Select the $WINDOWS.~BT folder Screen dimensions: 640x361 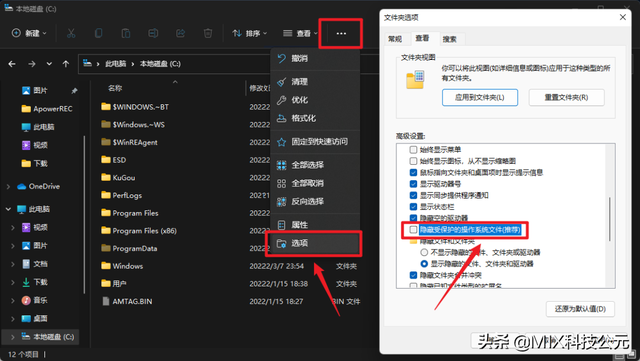pyautogui.click(x=135, y=107)
